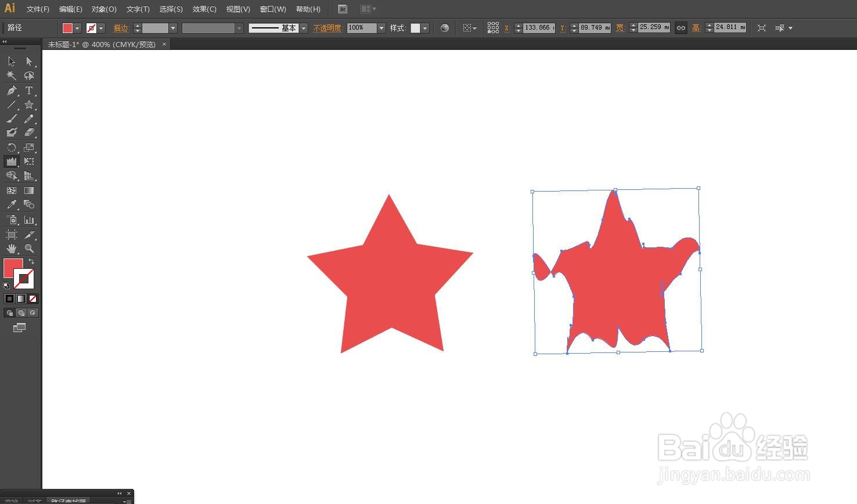Grab the Hand tool
The height and width of the screenshot is (504, 857).
coord(10,249)
